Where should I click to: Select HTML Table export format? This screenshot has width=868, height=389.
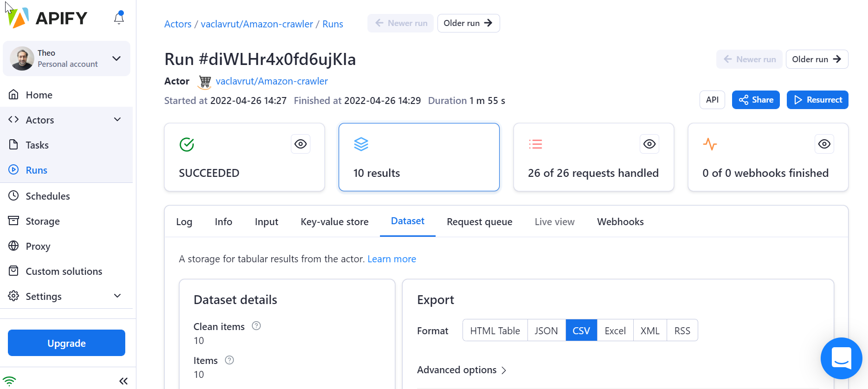click(x=495, y=331)
